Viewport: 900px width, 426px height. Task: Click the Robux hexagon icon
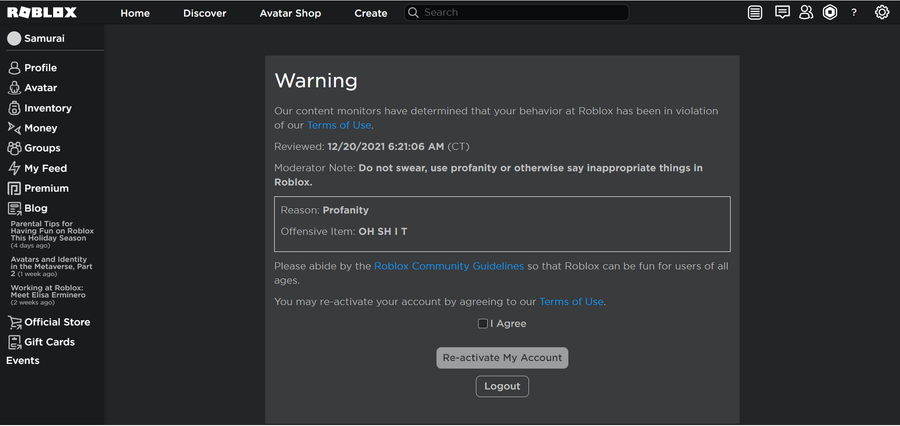[x=830, y=13]
